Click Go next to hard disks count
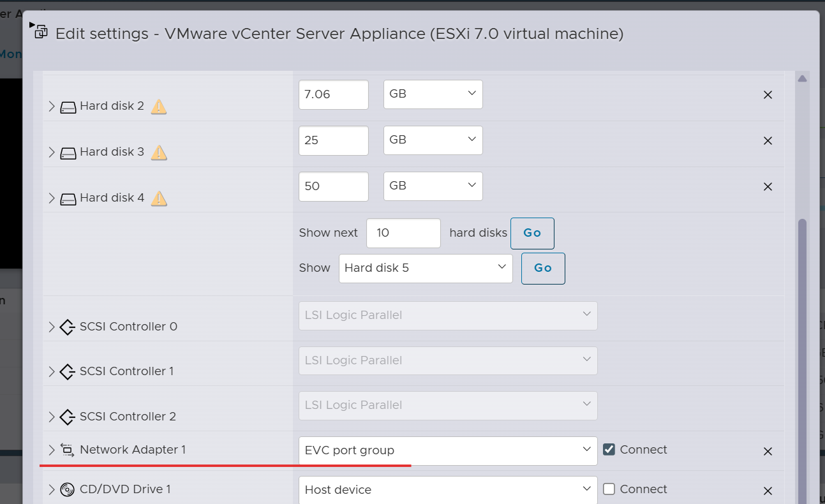 532,233
